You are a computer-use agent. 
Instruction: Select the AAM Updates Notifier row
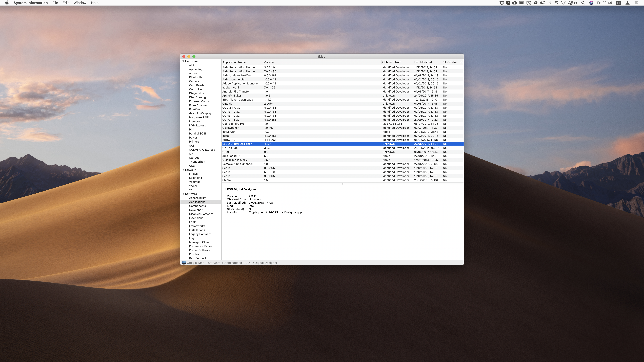(x=343, y=75)
